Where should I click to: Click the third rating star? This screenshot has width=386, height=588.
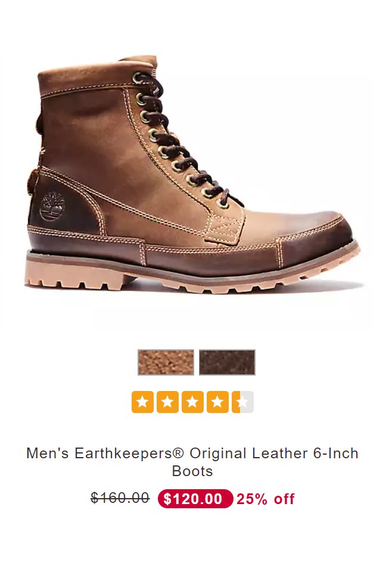(x=192, y=402)
